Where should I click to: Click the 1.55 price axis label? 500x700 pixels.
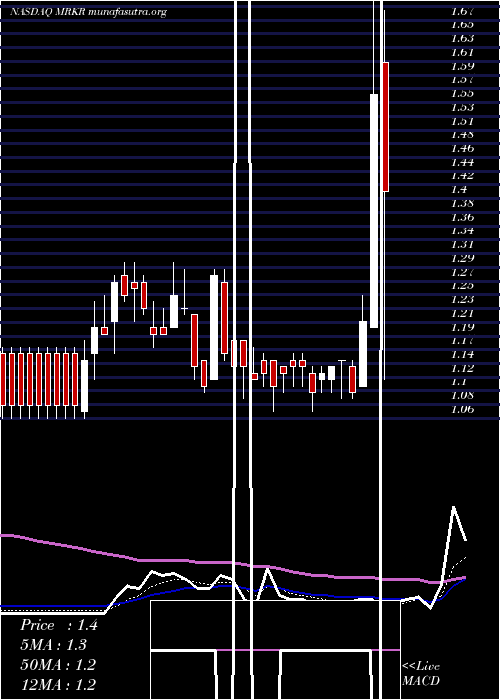[462, 93]
